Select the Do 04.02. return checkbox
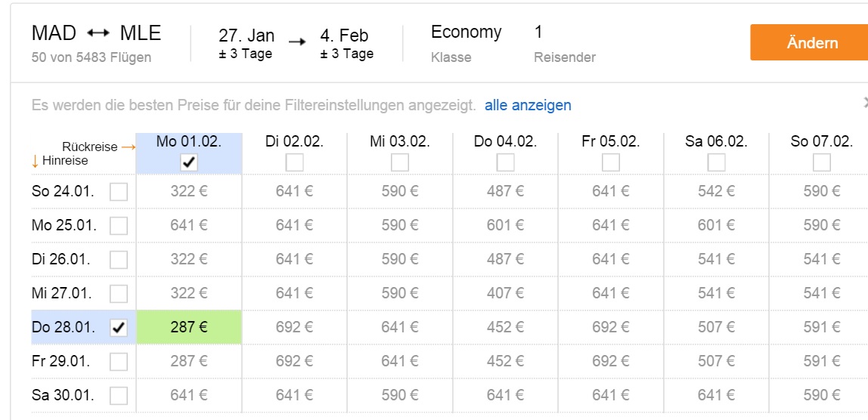The image size is (868, 420). point(505,162)
